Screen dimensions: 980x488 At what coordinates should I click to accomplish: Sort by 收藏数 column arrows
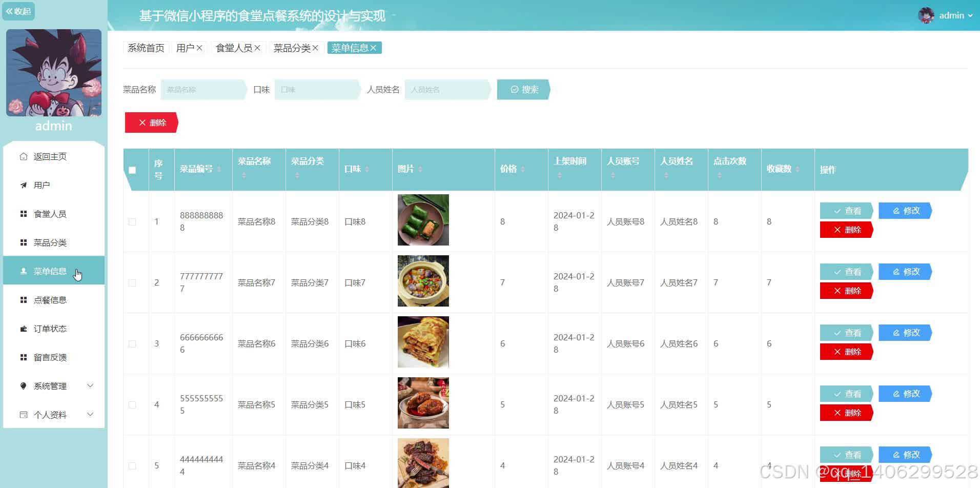798,169
